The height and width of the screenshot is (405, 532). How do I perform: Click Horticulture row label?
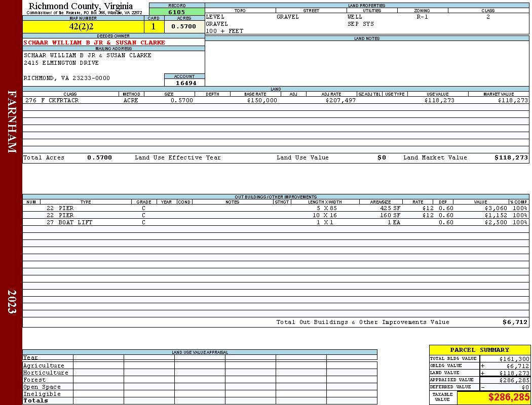[x=46, y=373]
